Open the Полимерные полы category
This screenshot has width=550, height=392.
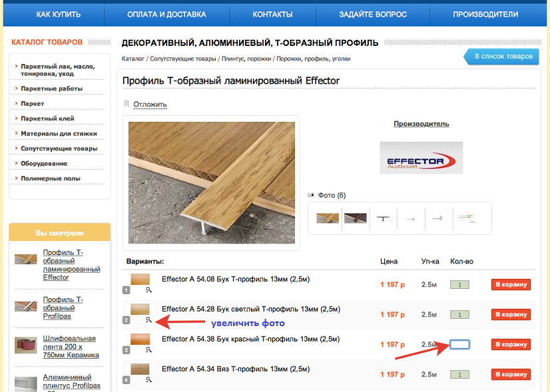tap(51, 178)
